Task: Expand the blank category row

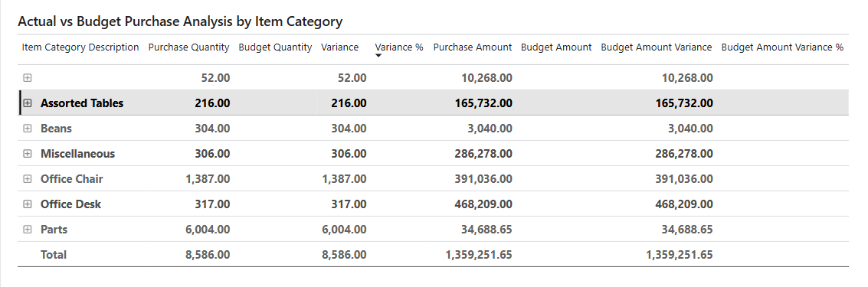Action: tap(27, 78)
